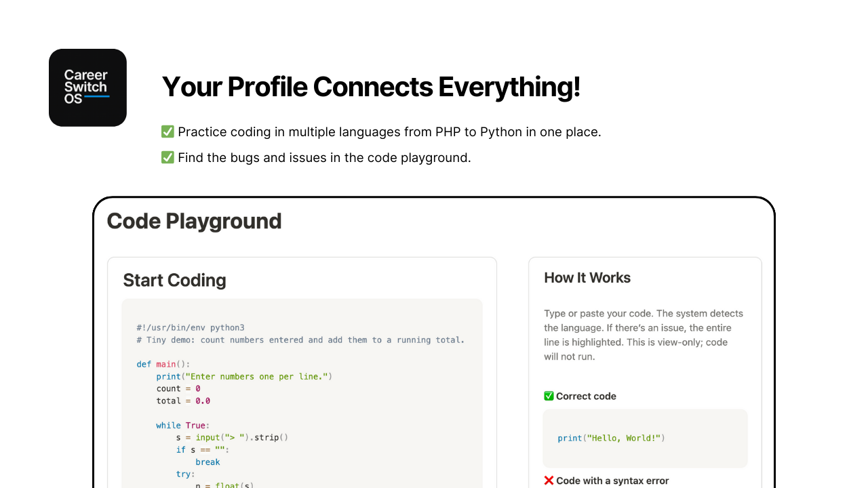Click the 'Type or paste your code' description paragraph
The width and height of the screenshot is (868, 488).
pyautogui.click(x=644, y=335)
